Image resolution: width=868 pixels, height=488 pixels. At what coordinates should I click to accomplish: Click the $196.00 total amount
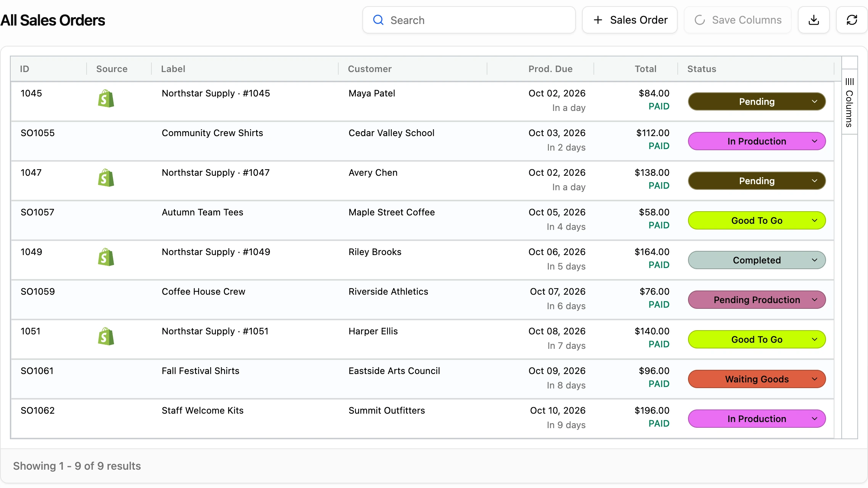tap(652, 410)
